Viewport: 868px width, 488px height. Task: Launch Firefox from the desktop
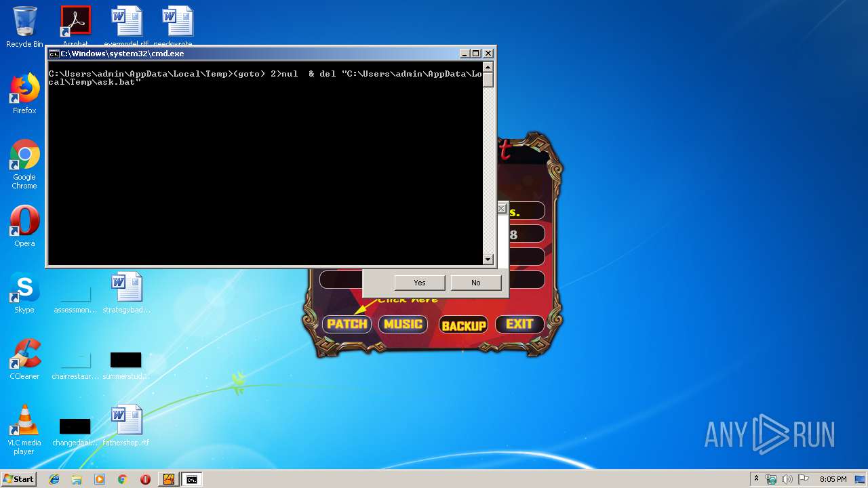pos(24,94)
